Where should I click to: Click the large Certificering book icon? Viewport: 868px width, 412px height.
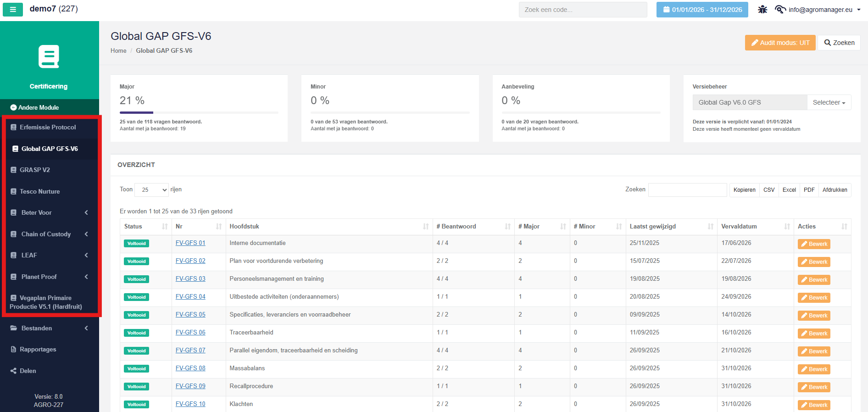(49, 57)
